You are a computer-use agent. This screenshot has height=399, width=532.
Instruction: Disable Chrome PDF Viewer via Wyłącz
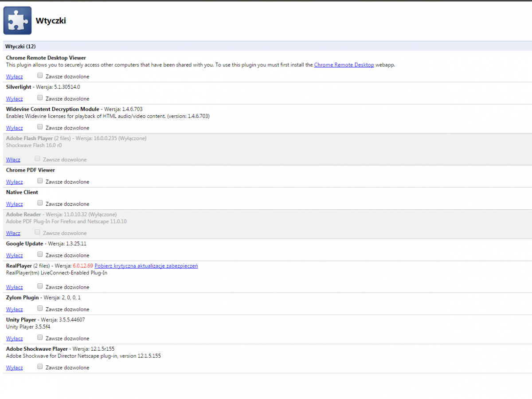(x=14, y=182)
